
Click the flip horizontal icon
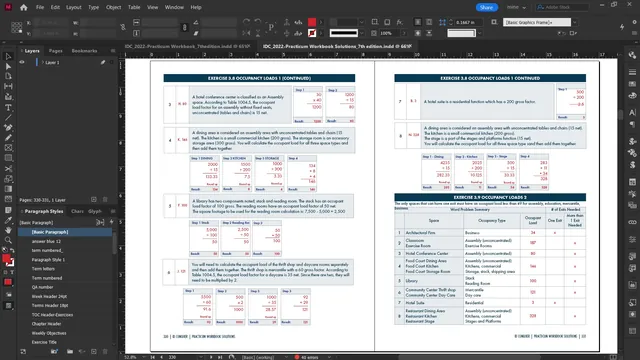tap(246, 33)
